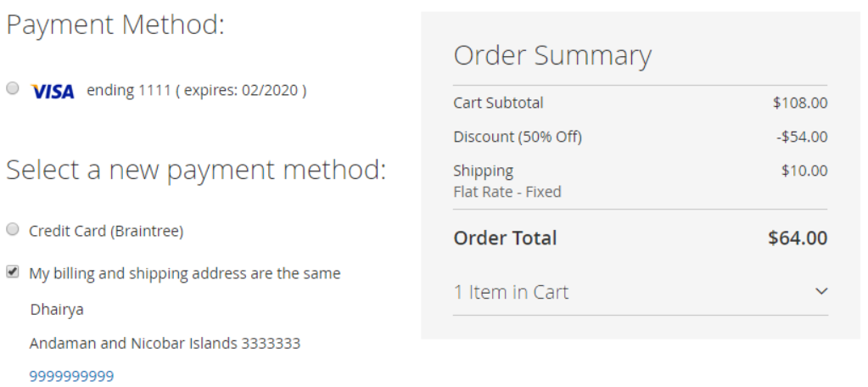Screen dimensions: 868x387
Task: Uncheck billing and shipping address are the same
Action: click(12, 272)
